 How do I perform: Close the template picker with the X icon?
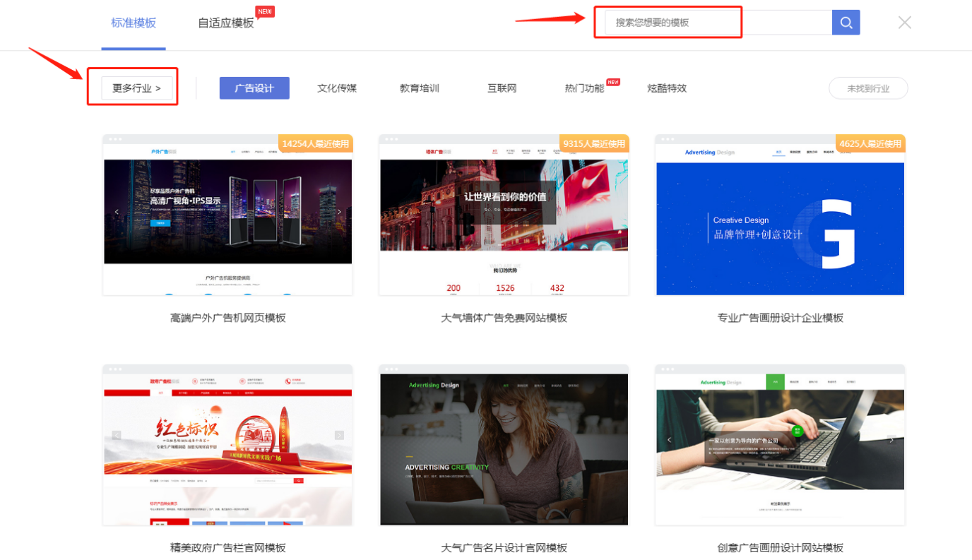tap(904, 23)
